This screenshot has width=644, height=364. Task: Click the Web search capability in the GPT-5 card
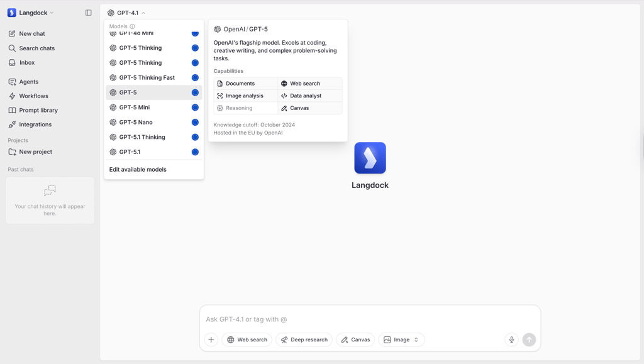(x=310, y=84)
